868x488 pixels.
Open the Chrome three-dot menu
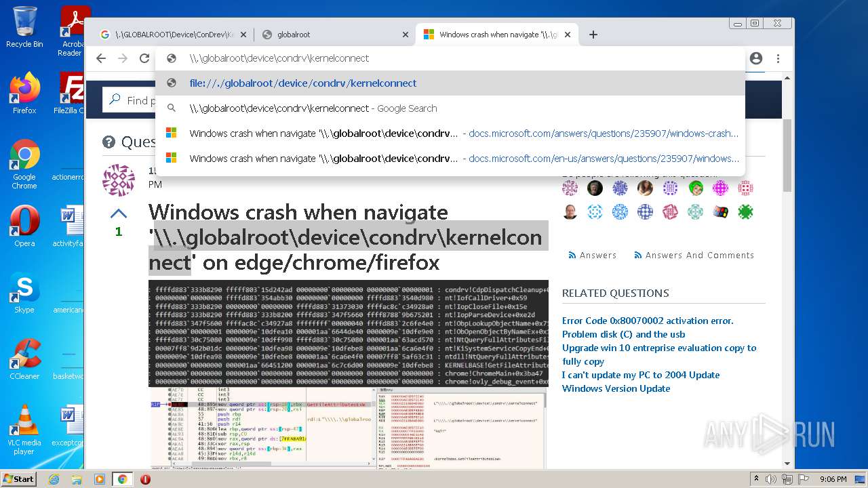click(x=778, y=58)
